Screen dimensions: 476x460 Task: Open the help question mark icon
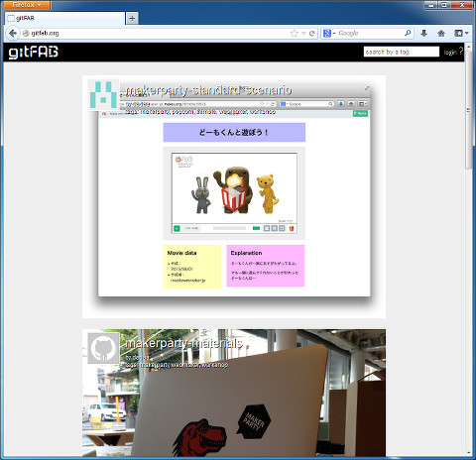461,51
